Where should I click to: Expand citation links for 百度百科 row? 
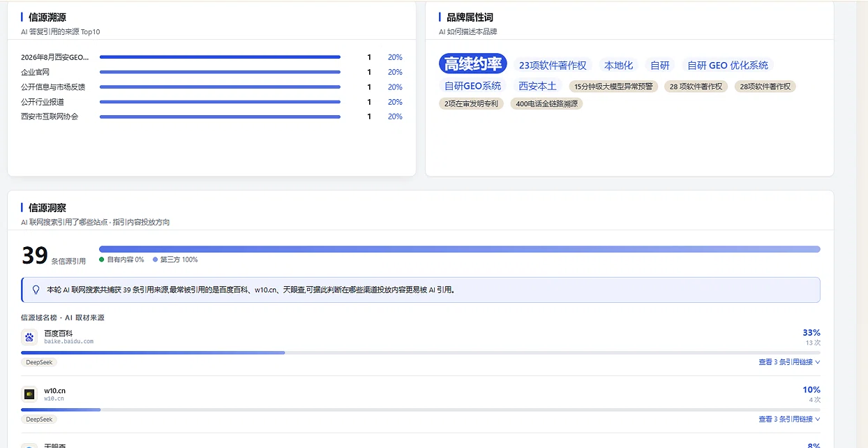(x=789, y=362)
